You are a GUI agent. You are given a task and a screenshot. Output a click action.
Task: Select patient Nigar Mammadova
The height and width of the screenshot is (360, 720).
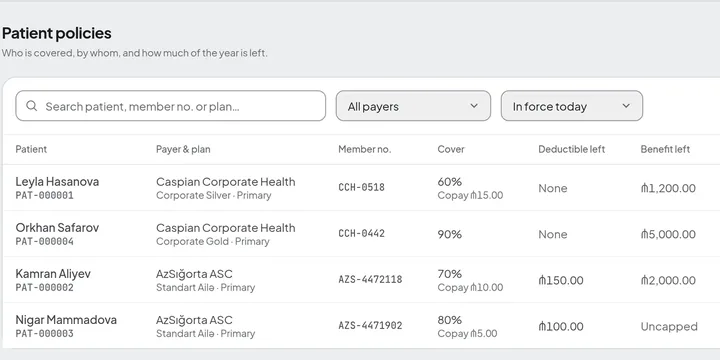point(66,320)
